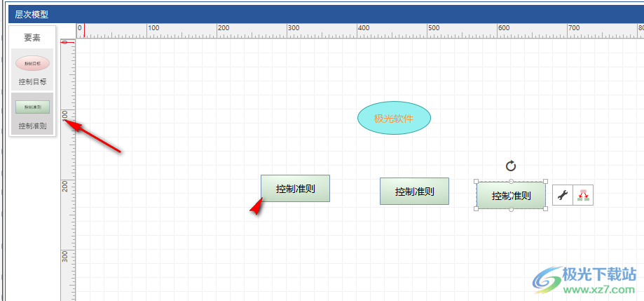This screenshot has height=301, width=644.
Task: Click the top-middle round handle of selection
Action: click(511, 181)
